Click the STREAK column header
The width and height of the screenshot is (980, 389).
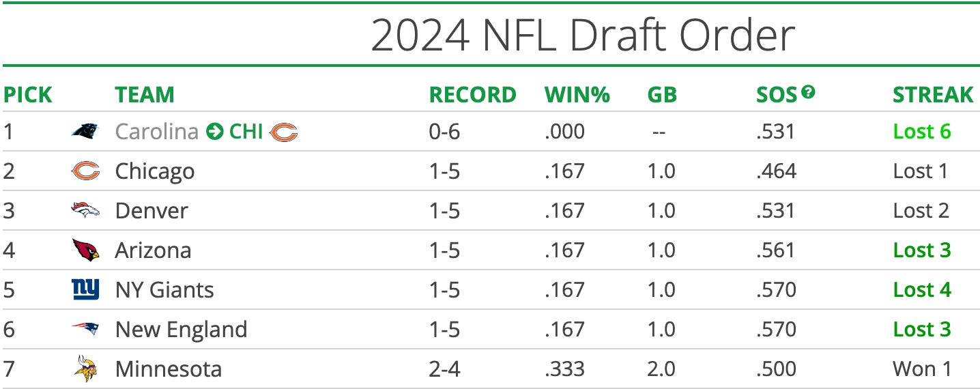933,95
